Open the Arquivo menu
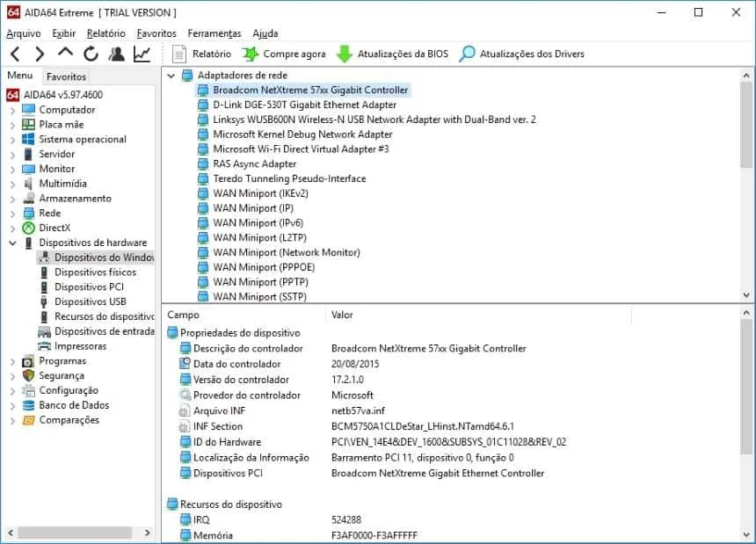 pyautogui.click(x=23, y=33)
